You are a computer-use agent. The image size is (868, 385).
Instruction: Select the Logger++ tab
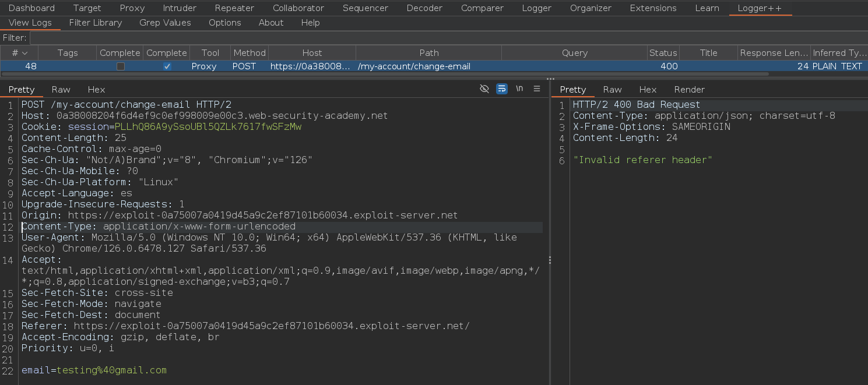click(x=760, y=8)
